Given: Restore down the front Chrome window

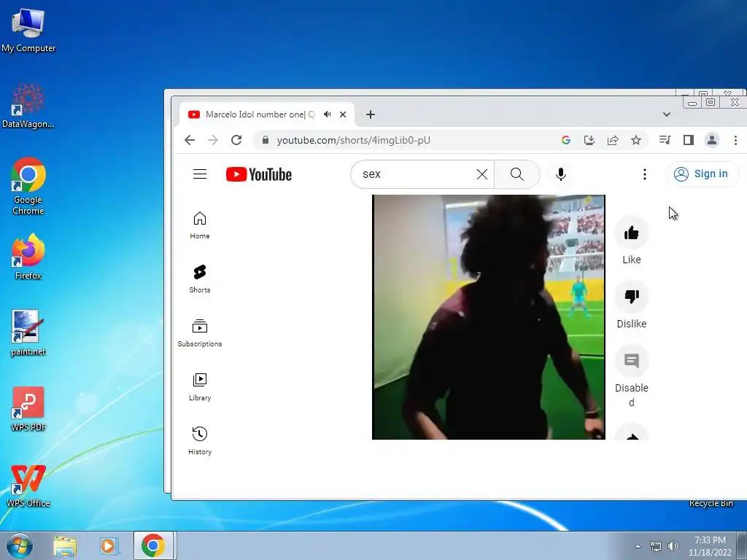Looking at the screenshot, I should pyautogui.click(x=711, y=102).
